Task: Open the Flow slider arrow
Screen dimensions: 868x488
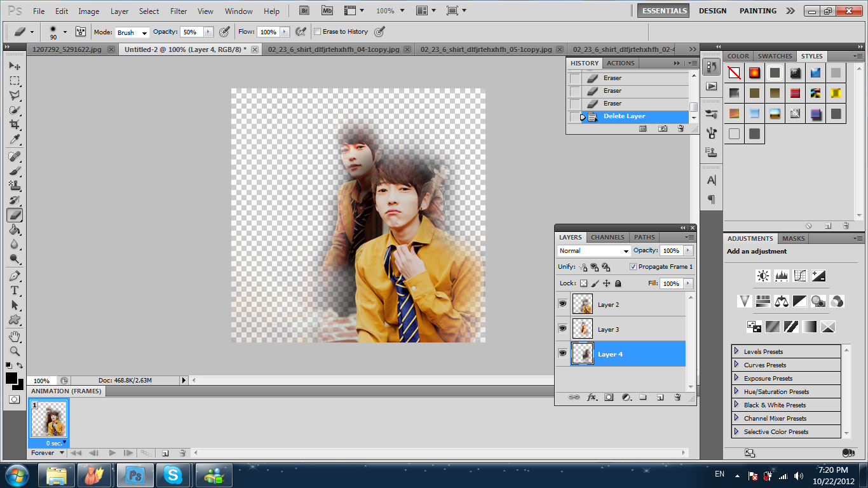Action: point(284,32)
